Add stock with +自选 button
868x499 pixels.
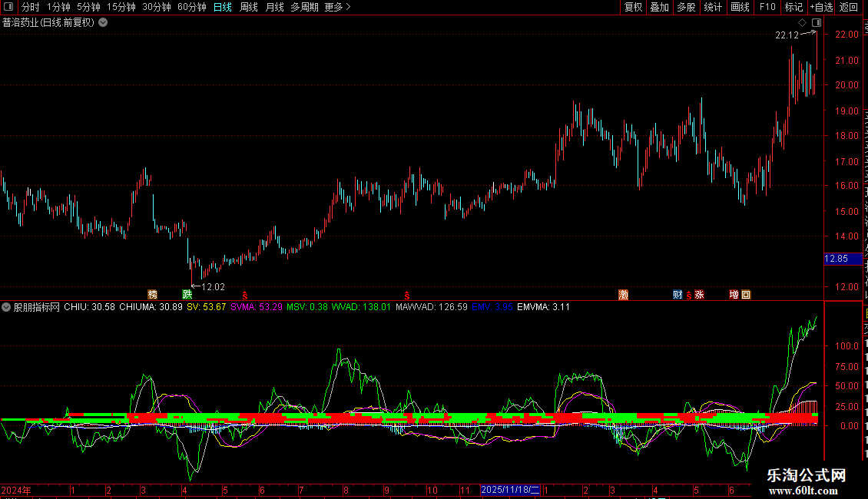(x=821, y=7)
